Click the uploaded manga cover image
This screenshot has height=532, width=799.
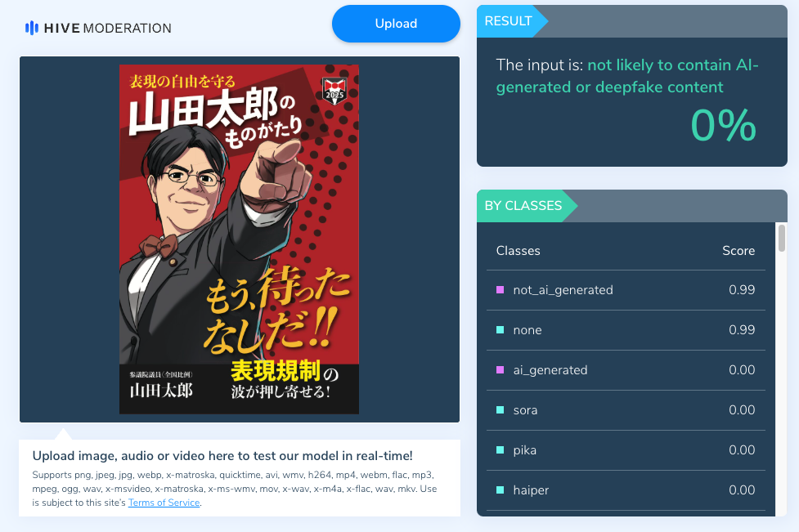point(239,239)
